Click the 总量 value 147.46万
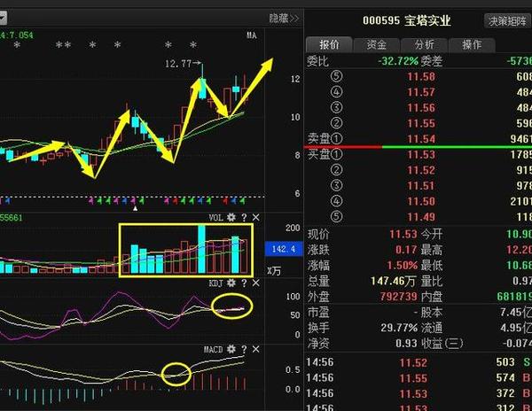Image resolution: width=532 pixels, height=411 pixels. (x=394, y=281)
